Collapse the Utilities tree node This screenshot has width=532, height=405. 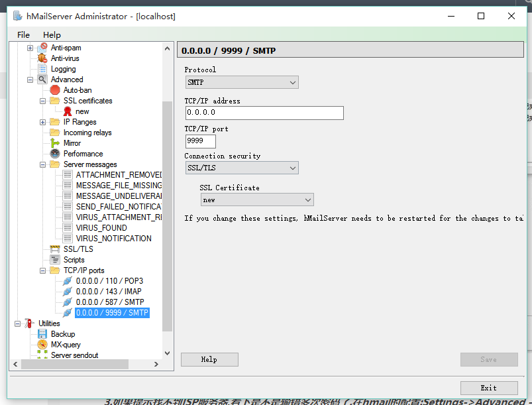coord(17,323)
